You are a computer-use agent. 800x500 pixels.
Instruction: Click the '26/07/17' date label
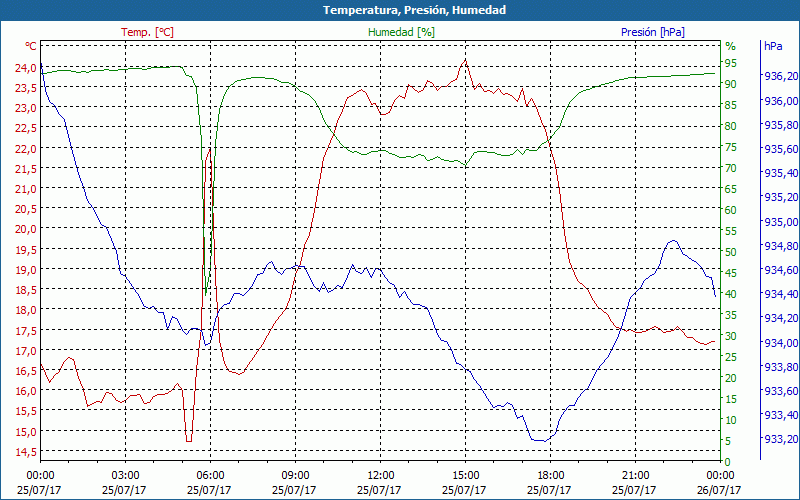[719, 490]
